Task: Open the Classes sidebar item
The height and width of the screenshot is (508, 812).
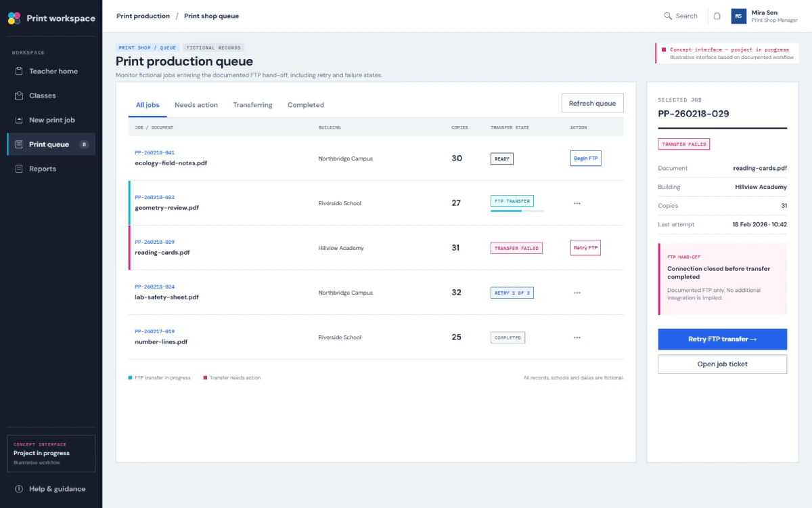Action: click(51, 96)
